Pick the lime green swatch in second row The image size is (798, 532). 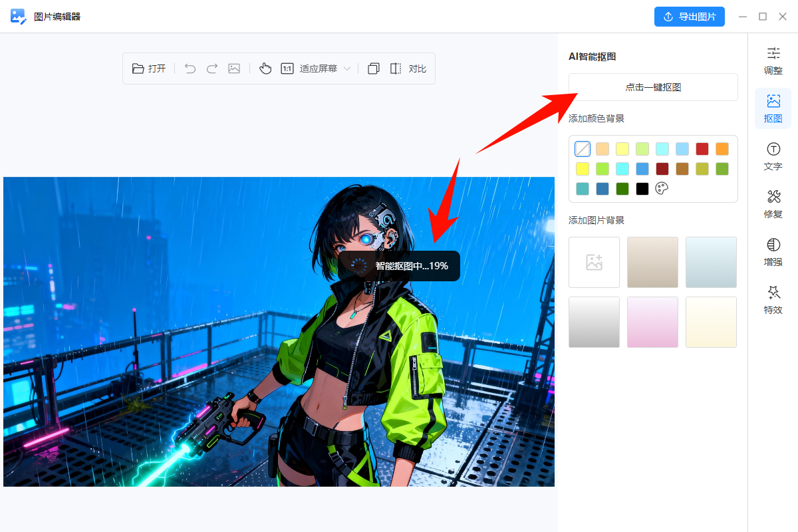pos(602,169)
